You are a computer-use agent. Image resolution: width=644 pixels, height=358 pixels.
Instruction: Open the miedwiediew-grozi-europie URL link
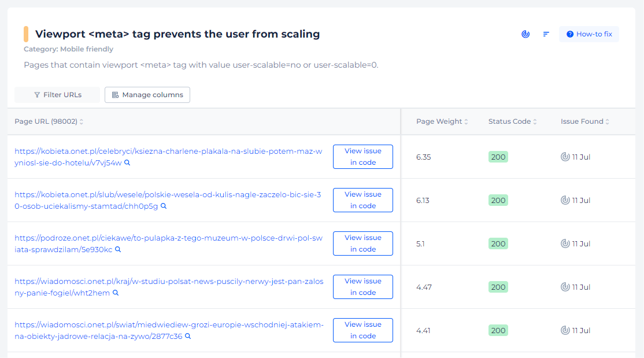click(x=169, y=330)
